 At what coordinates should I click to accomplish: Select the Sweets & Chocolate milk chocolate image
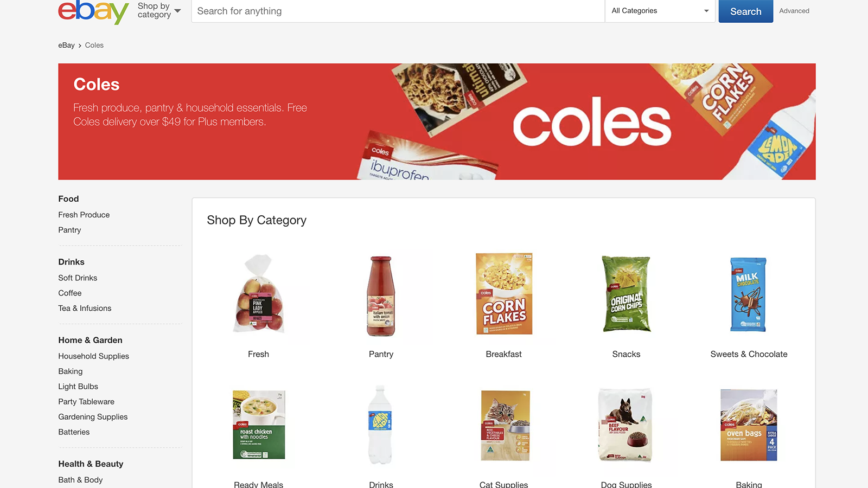click(749, 294)
